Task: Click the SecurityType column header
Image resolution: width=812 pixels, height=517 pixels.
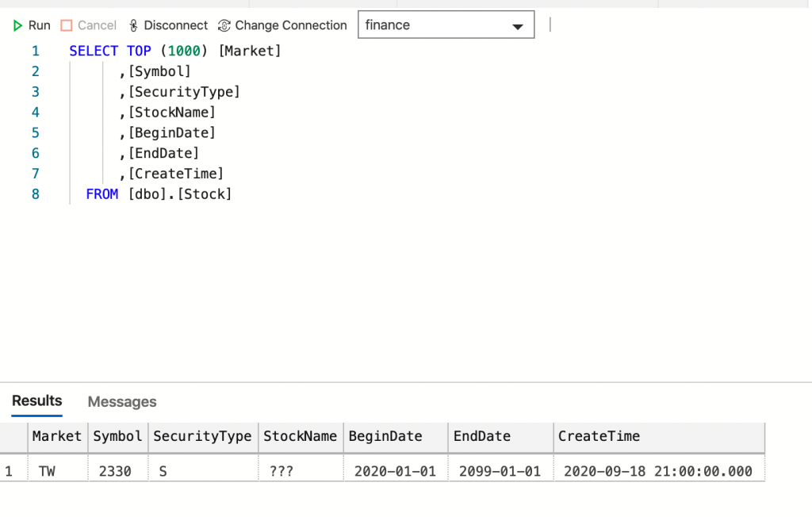Action: (x=202, y=436)
